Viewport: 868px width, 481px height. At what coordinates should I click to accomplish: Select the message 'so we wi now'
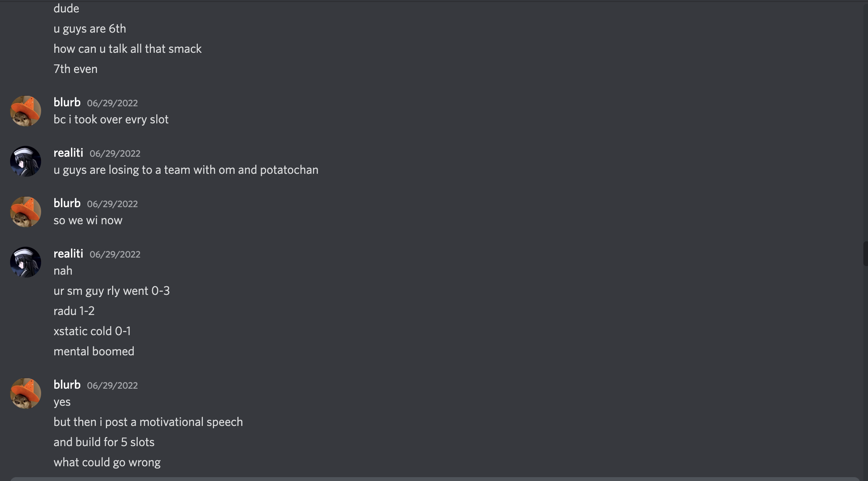(x=88, y=220)
